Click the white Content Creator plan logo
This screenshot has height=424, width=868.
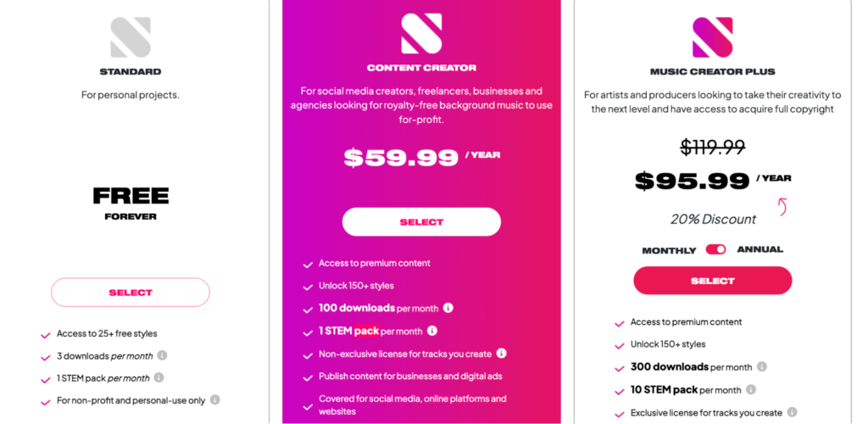coord(422,34)
